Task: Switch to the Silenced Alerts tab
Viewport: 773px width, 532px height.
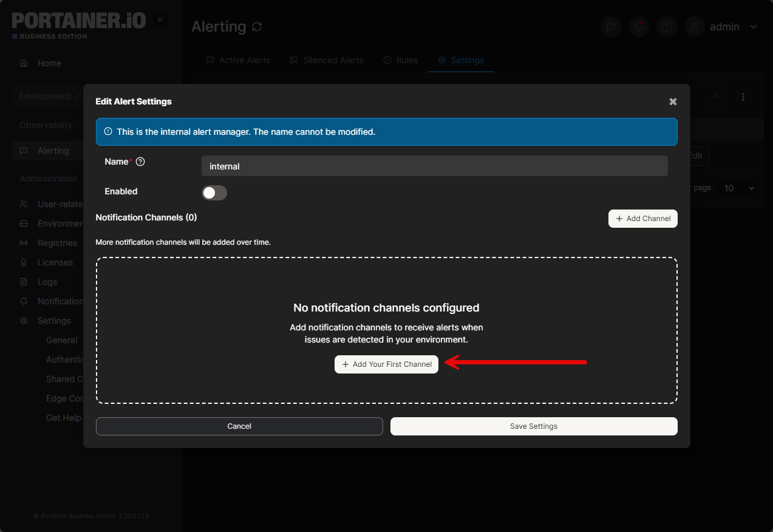Action: coord(326,60)
